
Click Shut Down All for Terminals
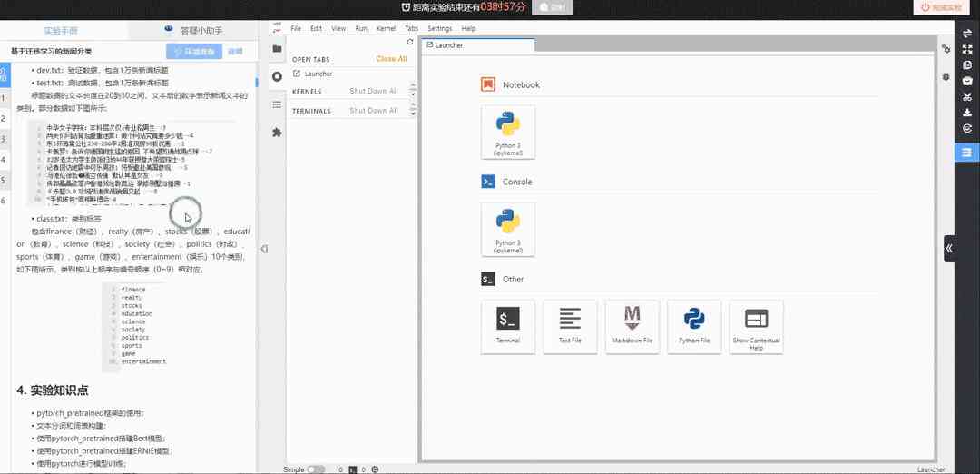(x=374, y=111)
